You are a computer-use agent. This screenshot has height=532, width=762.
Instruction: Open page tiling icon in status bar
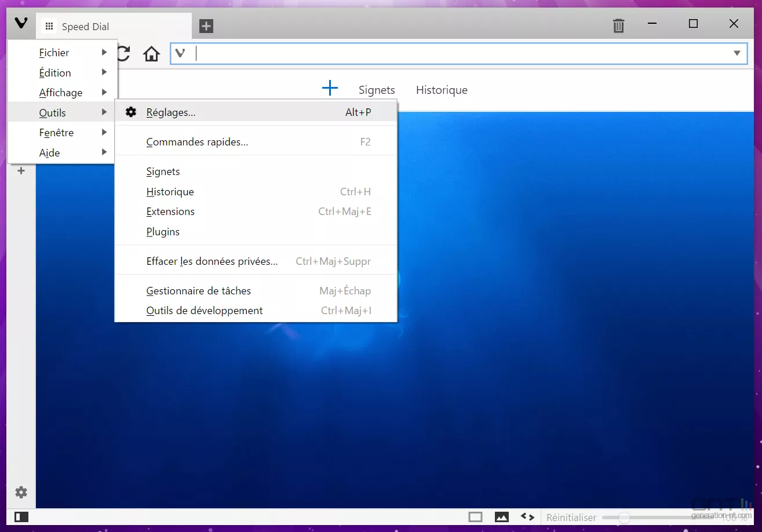475,517
